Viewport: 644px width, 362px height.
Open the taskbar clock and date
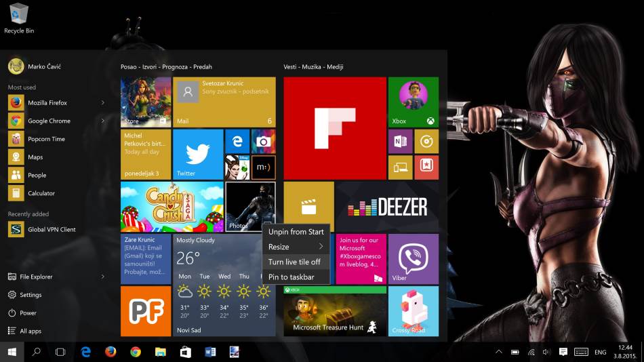625,352
